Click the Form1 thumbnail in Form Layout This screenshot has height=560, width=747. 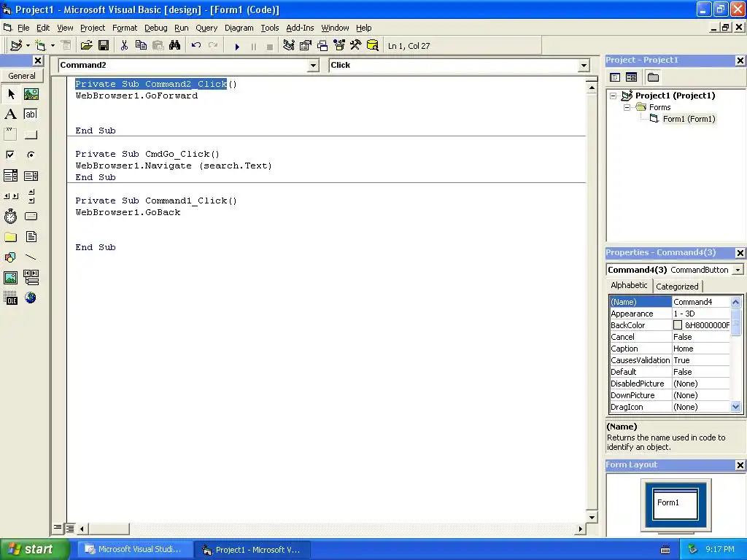click(675, 505)
